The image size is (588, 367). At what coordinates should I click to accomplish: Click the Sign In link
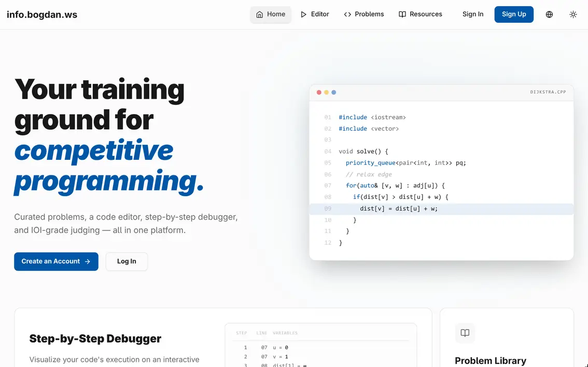click(x=473, y=14)
